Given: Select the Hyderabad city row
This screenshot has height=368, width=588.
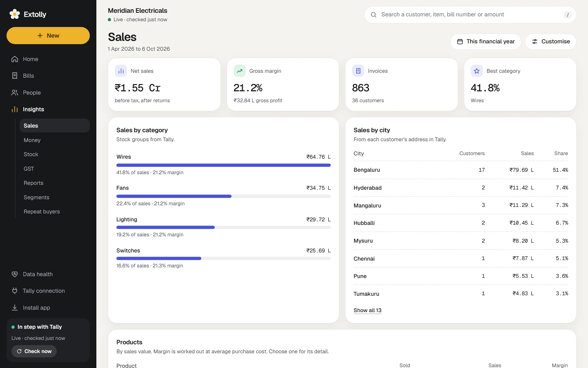Looking at the screenshot, I should [x=461, y=188].
